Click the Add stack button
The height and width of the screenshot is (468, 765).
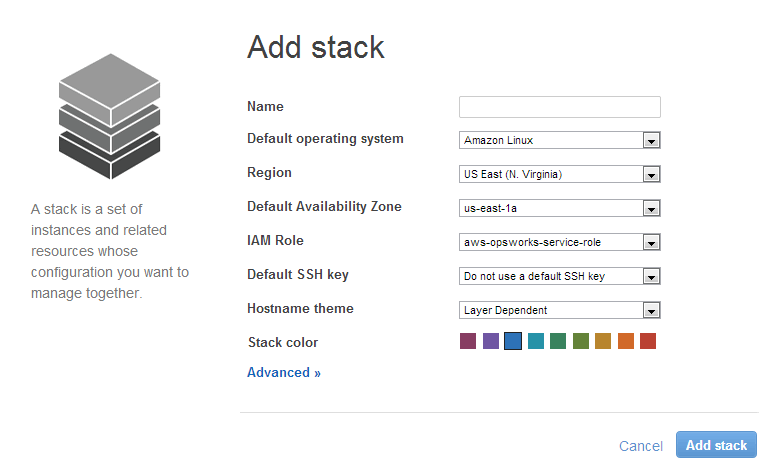716,445
